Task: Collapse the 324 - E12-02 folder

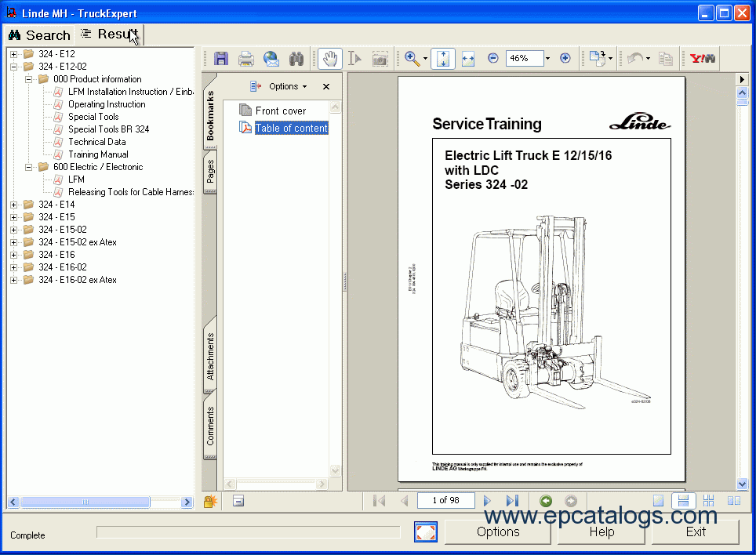Action: click(x=13, y=67)
